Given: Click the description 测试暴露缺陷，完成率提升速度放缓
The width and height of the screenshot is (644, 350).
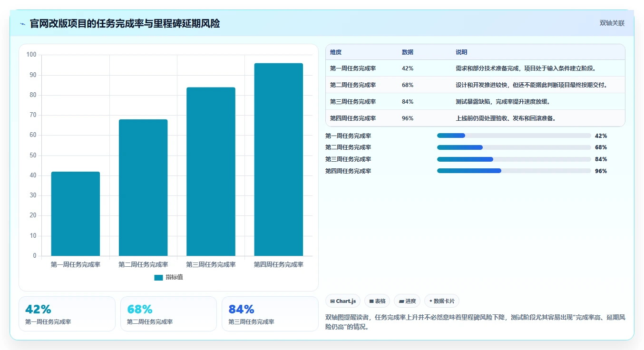Looking at the screenshot, I should (503, 102).
